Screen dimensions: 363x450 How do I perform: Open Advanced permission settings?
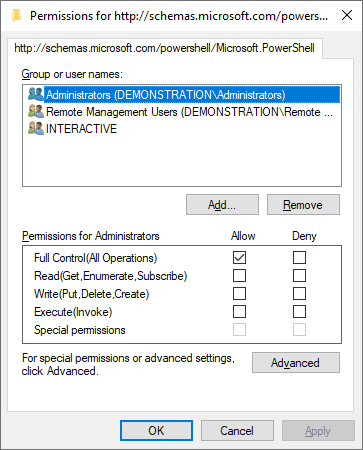click(x=296, y=363)
